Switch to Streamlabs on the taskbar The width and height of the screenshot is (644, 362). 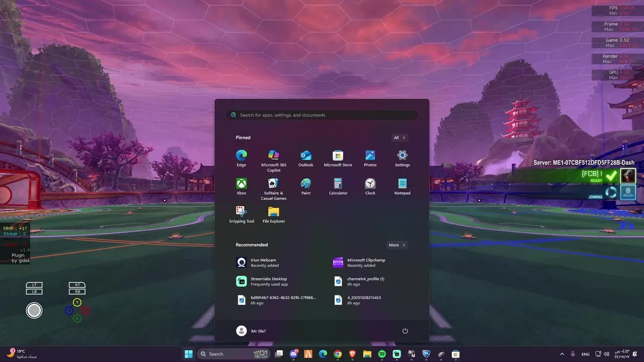pyautogui.click(x=396, y=354)
